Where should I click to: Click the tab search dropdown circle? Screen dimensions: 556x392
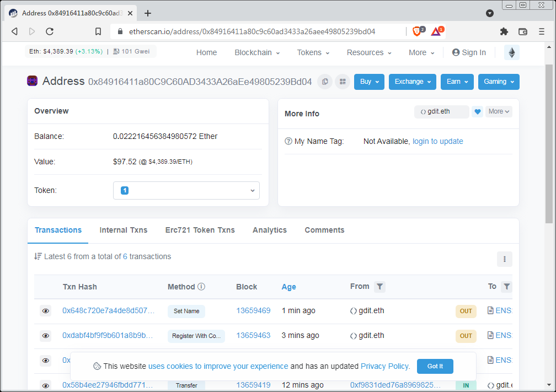pyautogui.click(x=490, y=13)
